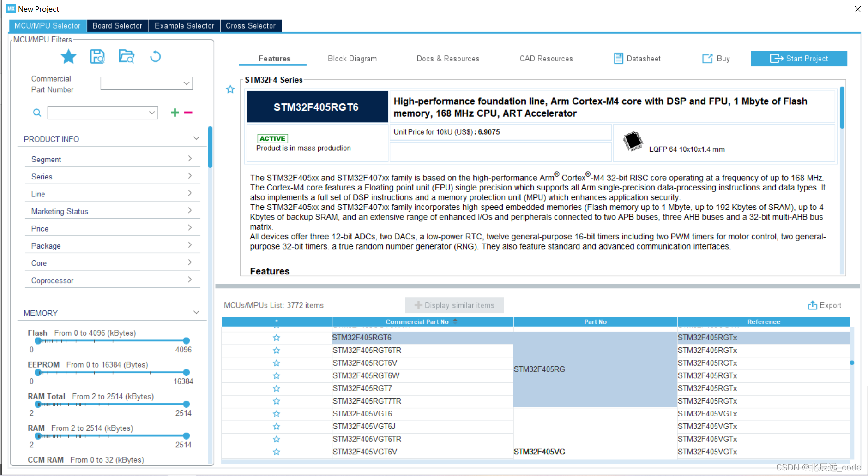868x476 pixels.
Task: Collapse the PRODUCT INFO section
Action: coord(196,138)
